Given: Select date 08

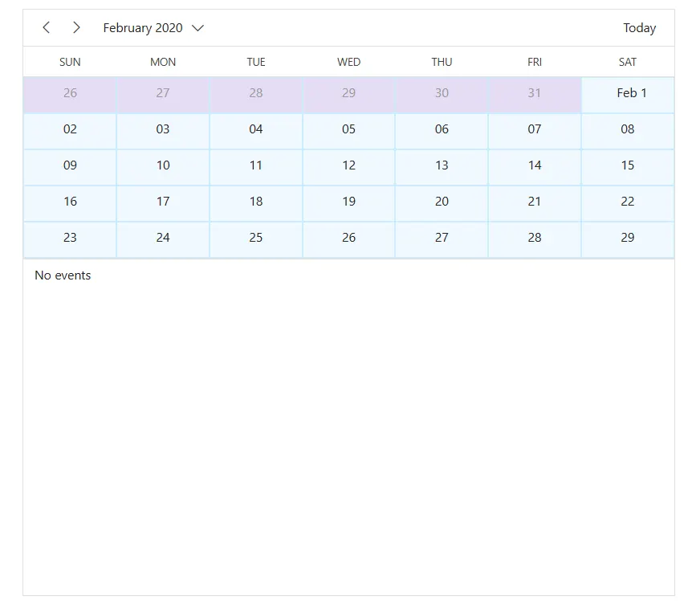Looking at the screenshot, I should coord(628,131).
